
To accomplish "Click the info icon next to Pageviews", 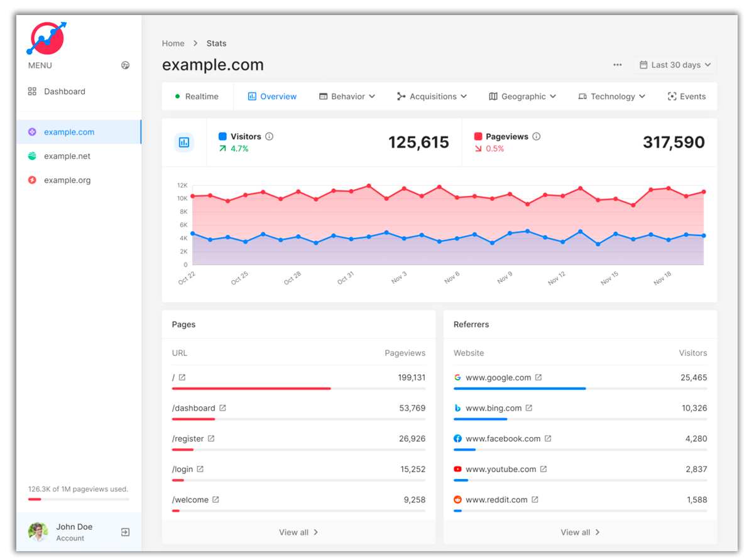I will tap(537, 136).
